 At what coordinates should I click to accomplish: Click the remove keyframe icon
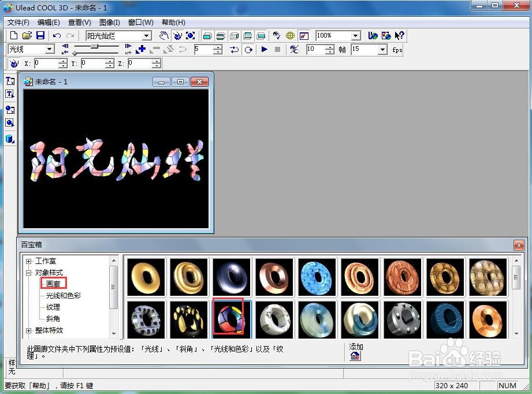(x=155, y=50)
